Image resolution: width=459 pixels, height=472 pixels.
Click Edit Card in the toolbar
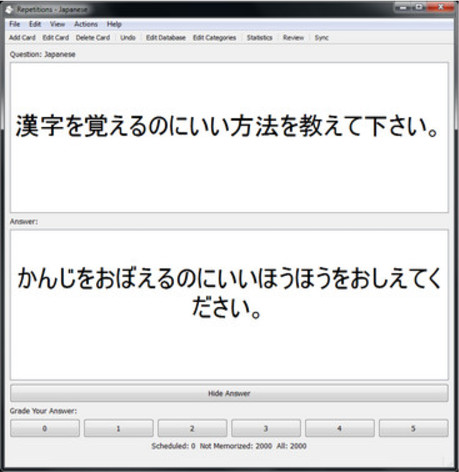[x=56, y=38]
